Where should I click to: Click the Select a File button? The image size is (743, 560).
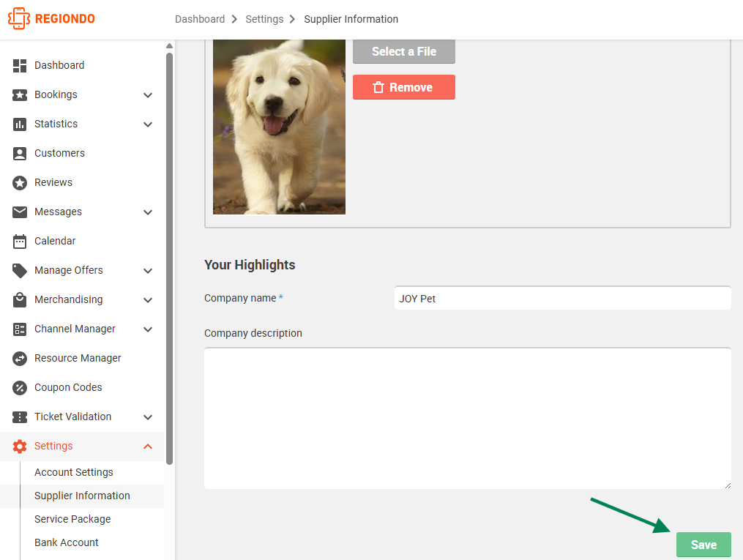click(x=404, y=51)
